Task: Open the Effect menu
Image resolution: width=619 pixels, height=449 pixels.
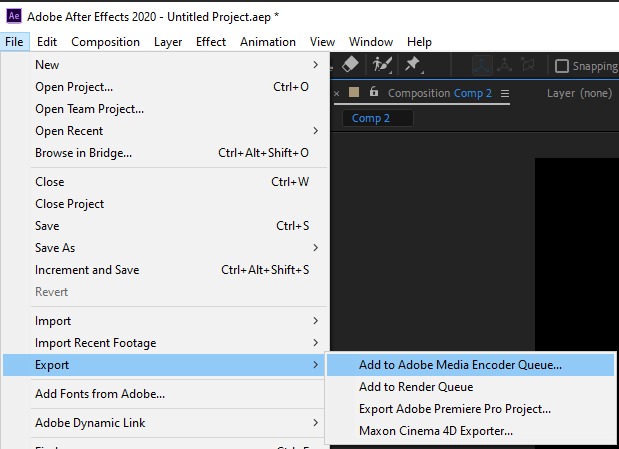Action: [x=211, y=41]
